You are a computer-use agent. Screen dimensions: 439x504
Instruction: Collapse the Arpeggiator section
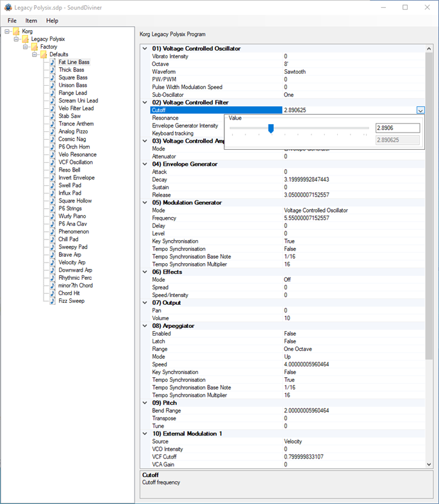pyautogui.click(x=145, y=326)
